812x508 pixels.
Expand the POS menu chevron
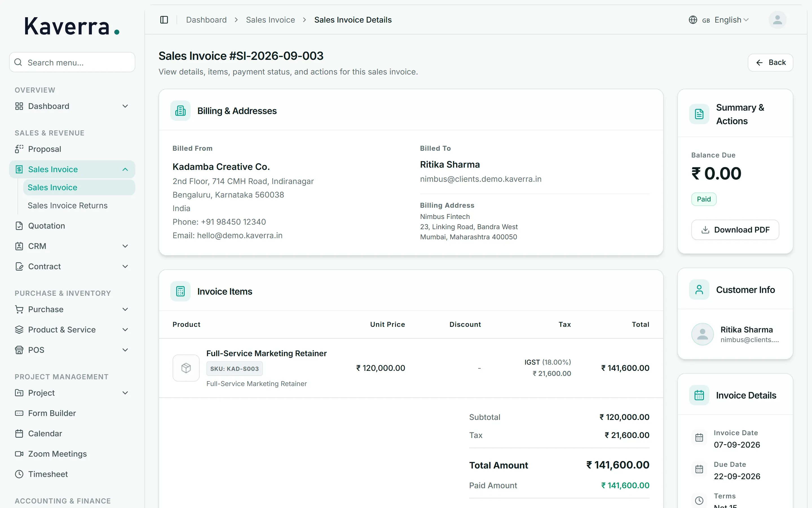(x=125, y=350)
